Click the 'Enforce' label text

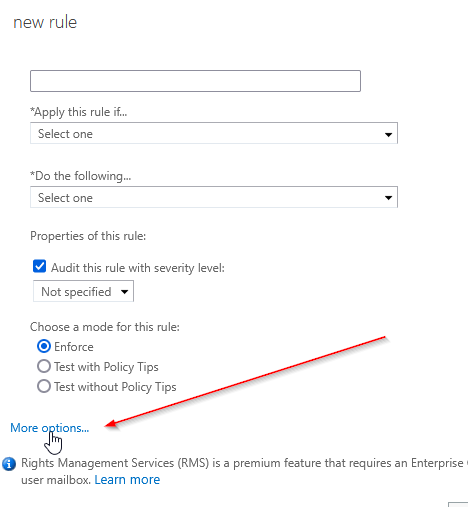pyautogui.click(x=74, y=347)
